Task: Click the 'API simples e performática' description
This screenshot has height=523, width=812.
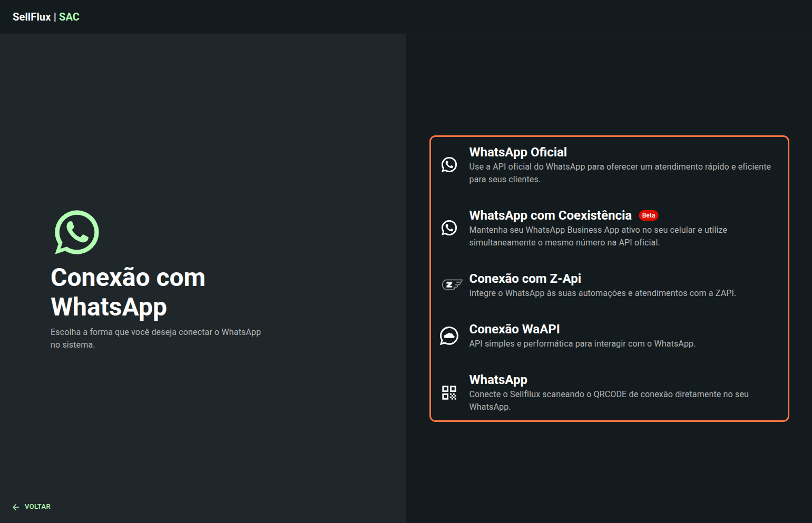Action: point(582,344)
